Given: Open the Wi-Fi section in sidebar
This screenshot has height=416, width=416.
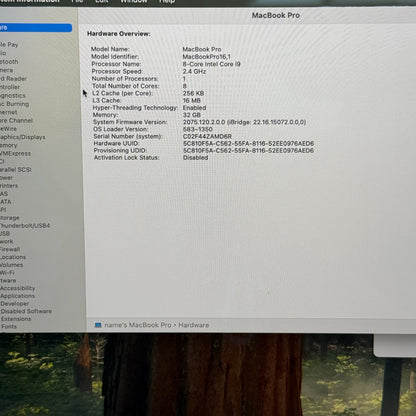Looking at the screenshot, I should (x=7, y=273).
